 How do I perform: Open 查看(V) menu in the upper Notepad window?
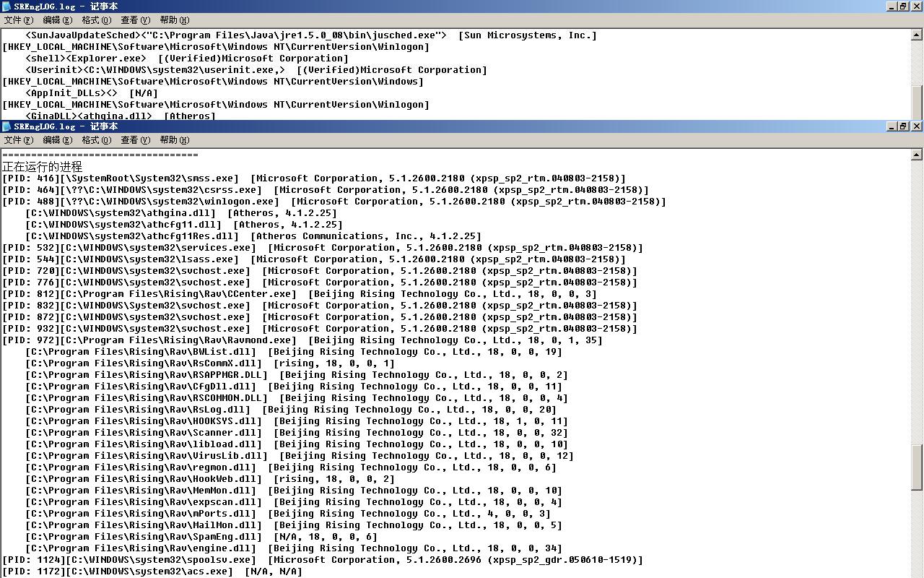136,20
